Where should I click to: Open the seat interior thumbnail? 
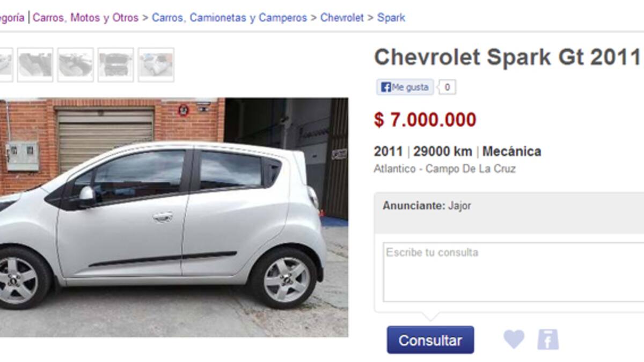pos(35,65)
